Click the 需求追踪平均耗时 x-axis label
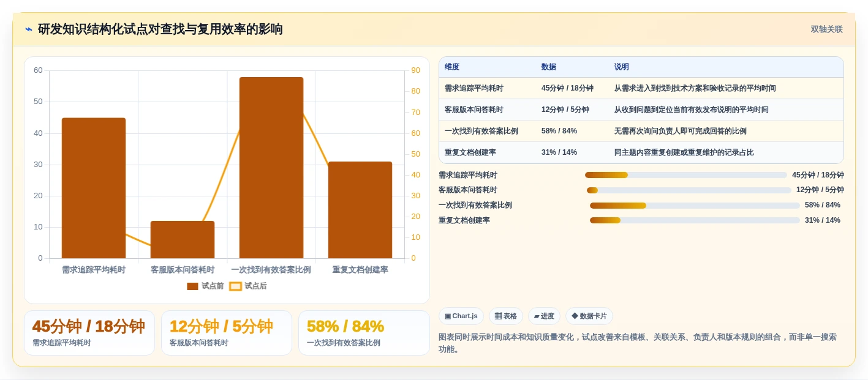Screen dimensions: 868x380 pos(94,270)
